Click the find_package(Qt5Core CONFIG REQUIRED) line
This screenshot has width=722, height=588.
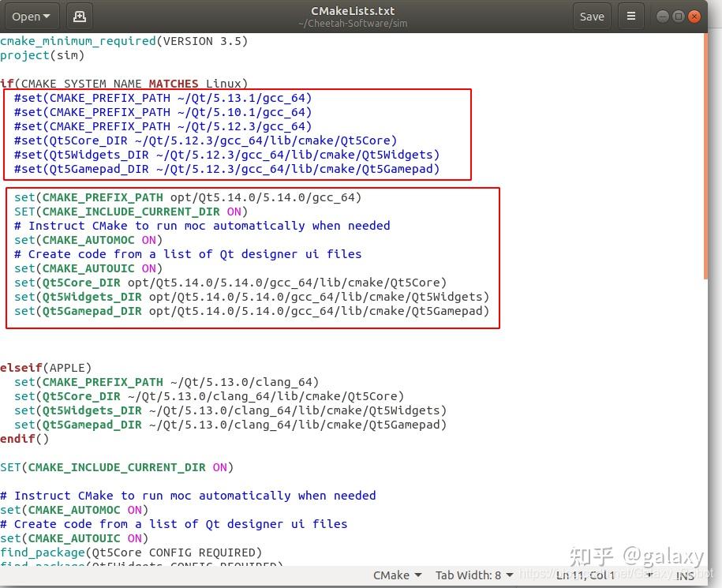pyautogui.click(x=131, y=552)
